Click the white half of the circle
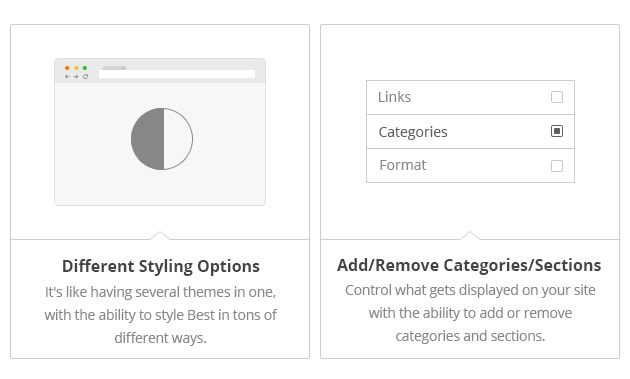Image resolution: width=630 pixels, height=379 pixels. pyautogui.click(x=178, y=139)
